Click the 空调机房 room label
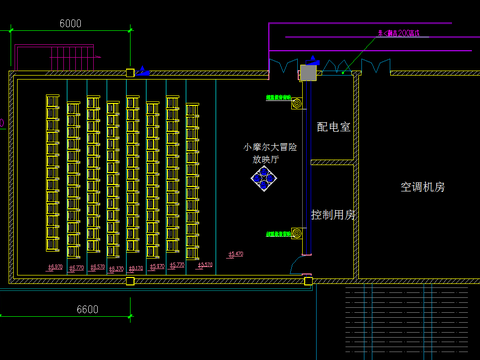480x360 pixels. click(423, 187)
